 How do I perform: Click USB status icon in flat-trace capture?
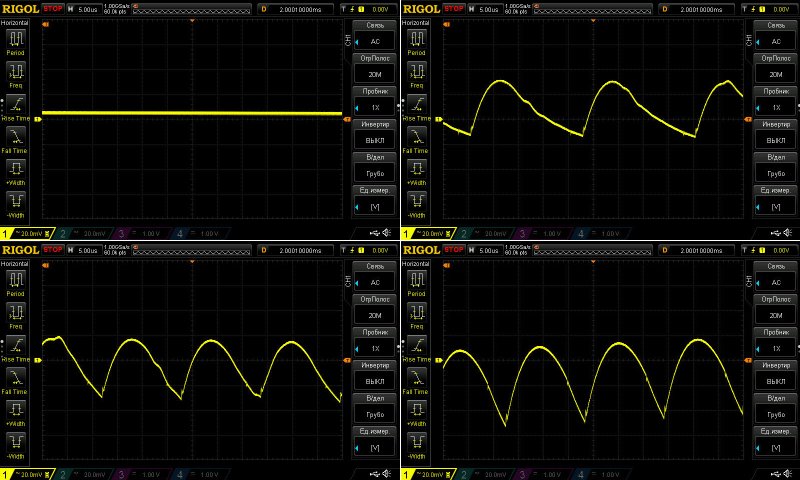coord(372,233)
